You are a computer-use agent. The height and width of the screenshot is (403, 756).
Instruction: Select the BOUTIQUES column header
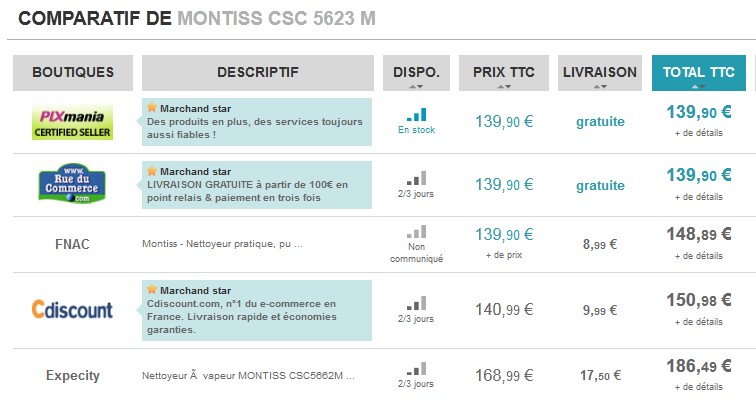click(73, 73)
